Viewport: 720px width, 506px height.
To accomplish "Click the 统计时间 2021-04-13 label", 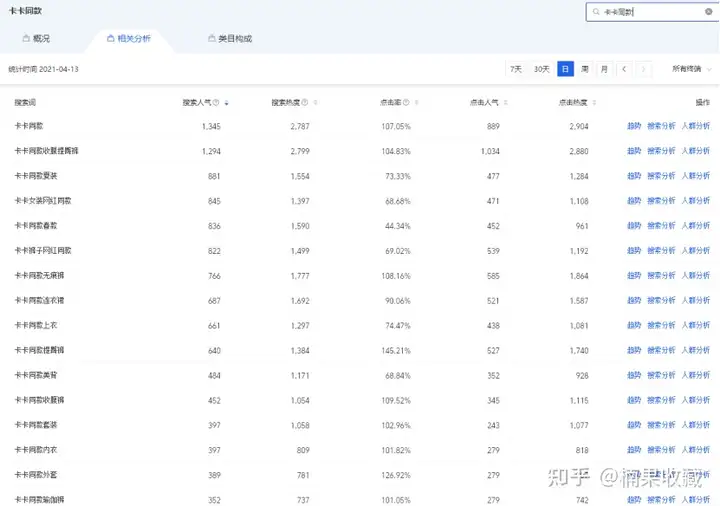I will click(44, 69).
